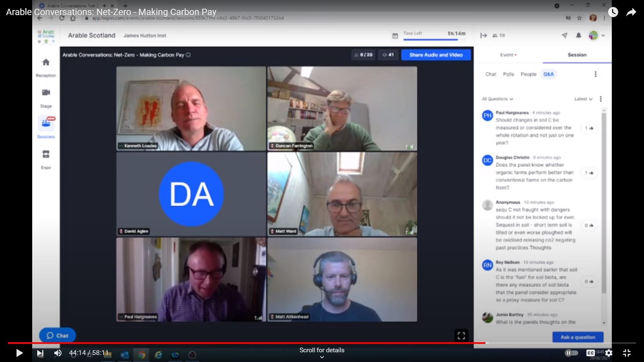The image size is (644, 362).
Task: Open the Chat tab in side panel
Action: (x=491, y=74)
